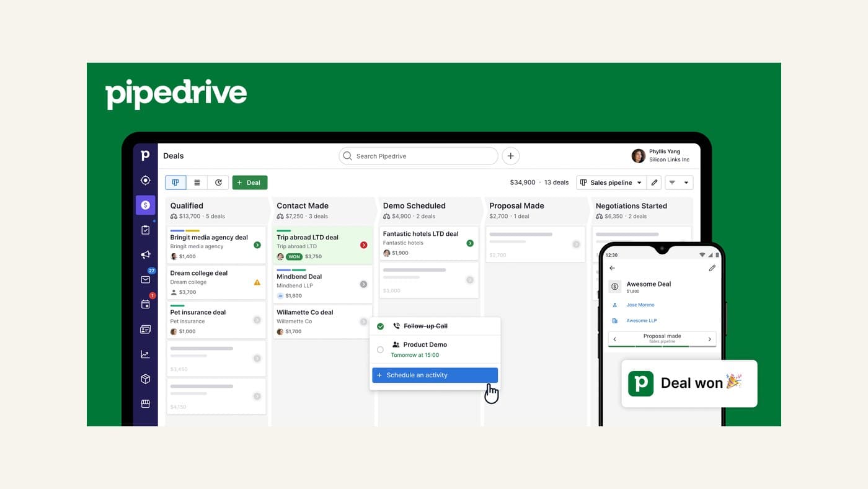Open Insights via the sidebar chart icon
The height and width of the screenshot is (489, 868).
[145, 354]
